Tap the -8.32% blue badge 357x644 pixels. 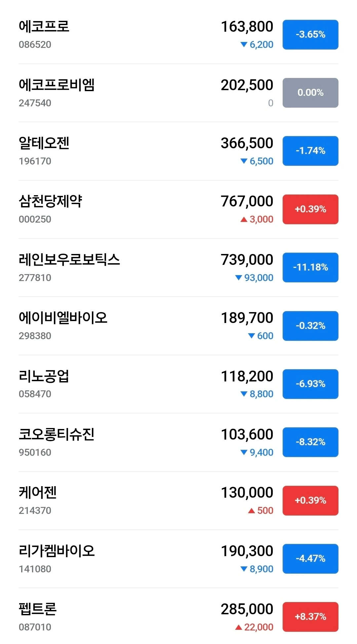click(x=310, y=442)
